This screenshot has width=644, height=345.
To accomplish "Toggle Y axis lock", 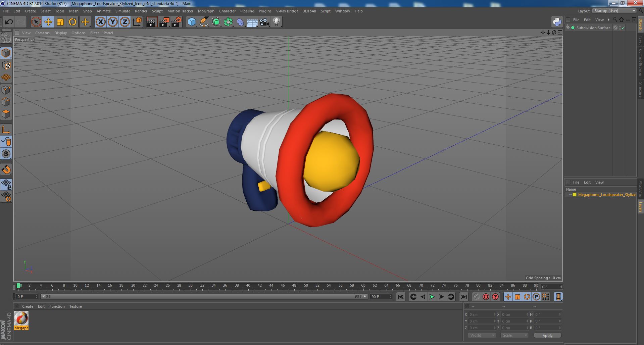I will tap(113, 22).
